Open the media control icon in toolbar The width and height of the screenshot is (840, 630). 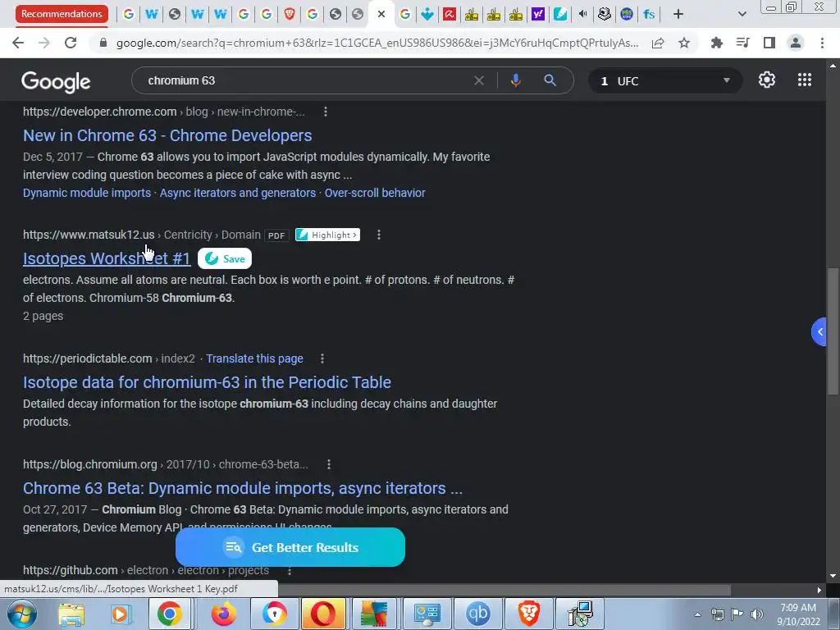click(x=743, y=43)
